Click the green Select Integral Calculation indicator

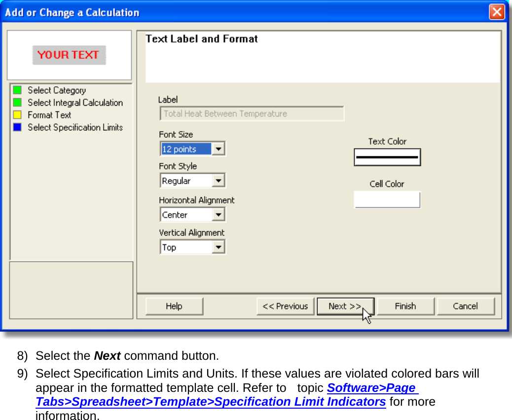point(17,102)
